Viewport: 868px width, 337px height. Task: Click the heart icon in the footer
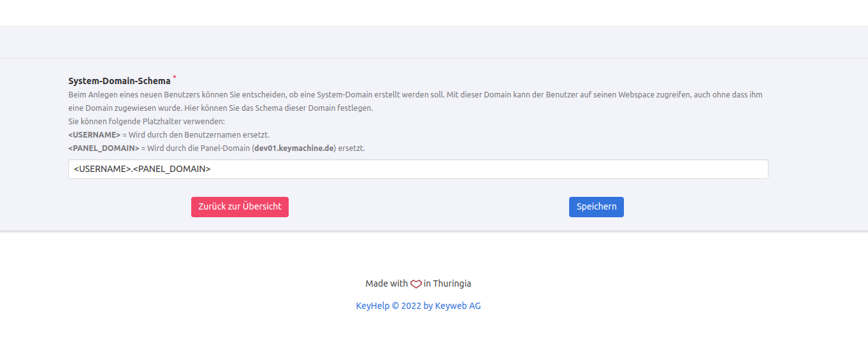(416, 284)
